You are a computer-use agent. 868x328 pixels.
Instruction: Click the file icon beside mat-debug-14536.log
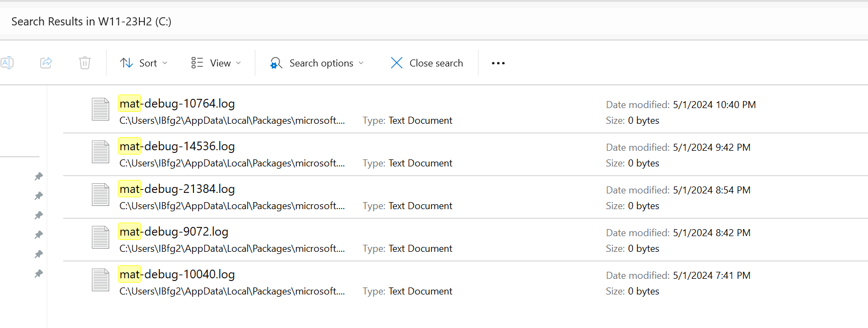coord(101,152)
